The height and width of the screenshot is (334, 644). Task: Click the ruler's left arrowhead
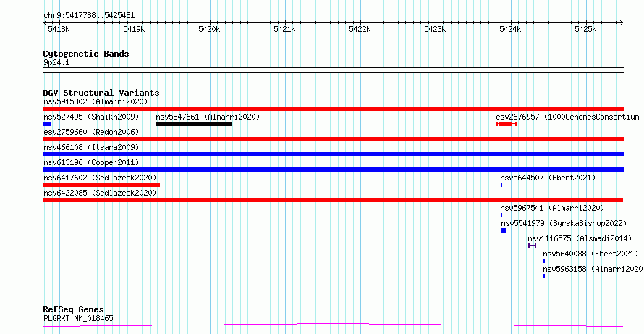click(x=45, y=23)
